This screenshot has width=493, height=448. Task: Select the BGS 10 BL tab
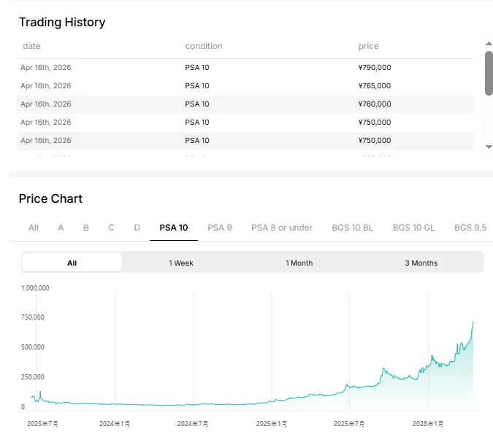352,228
